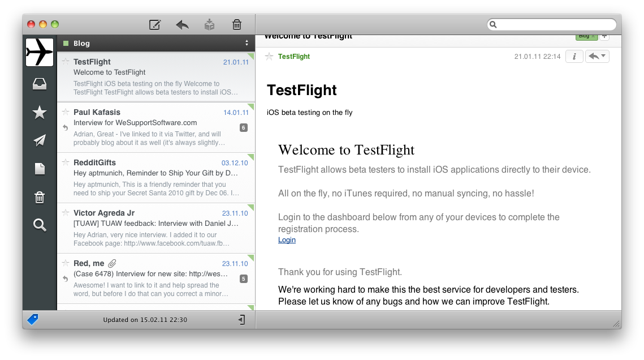644x360 pixels.
Task: Show Starred messages in sidebar
Action: pyautogui.click(x=40, y=112)
